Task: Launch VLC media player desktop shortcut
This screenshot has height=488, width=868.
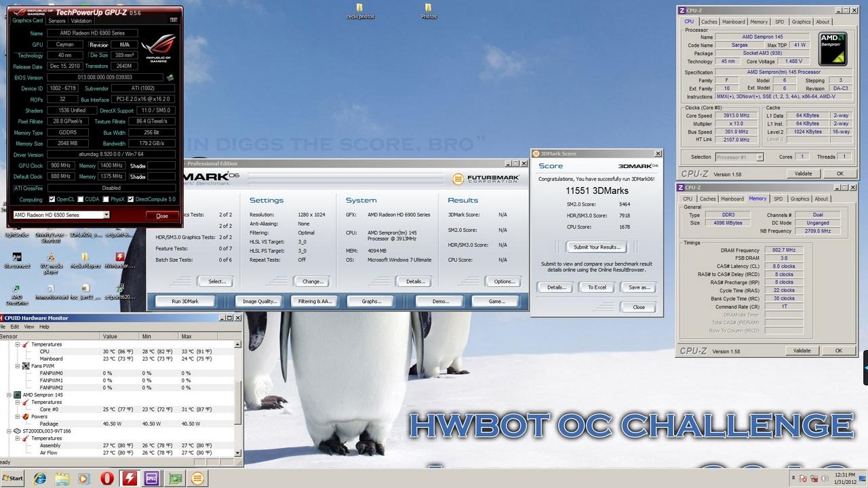Action: [x=51, y=262]
